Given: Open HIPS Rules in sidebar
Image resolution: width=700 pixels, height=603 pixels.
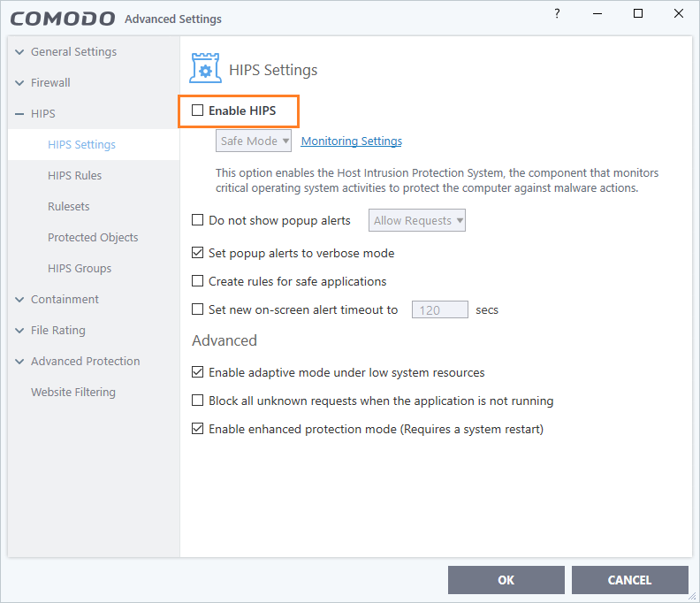Looking at the screenshot, I should [74, 175].
